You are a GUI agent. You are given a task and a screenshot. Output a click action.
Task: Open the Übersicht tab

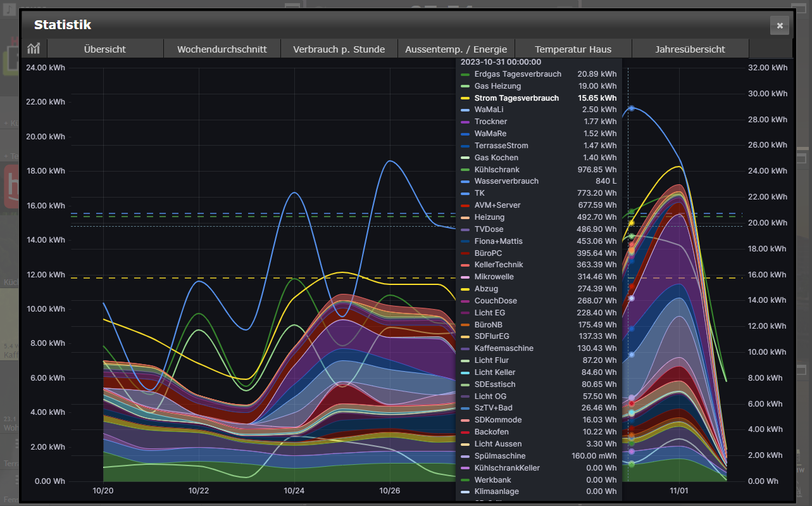click(105, 49)
